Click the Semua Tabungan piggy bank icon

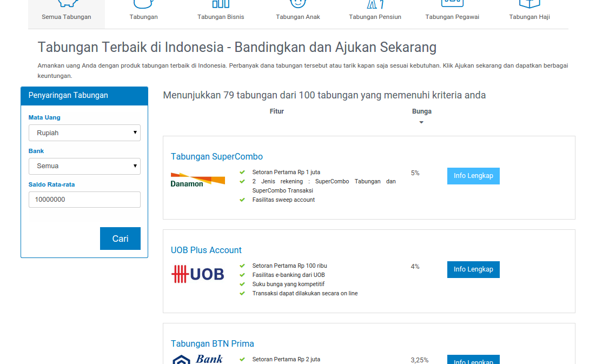[67, 3]
